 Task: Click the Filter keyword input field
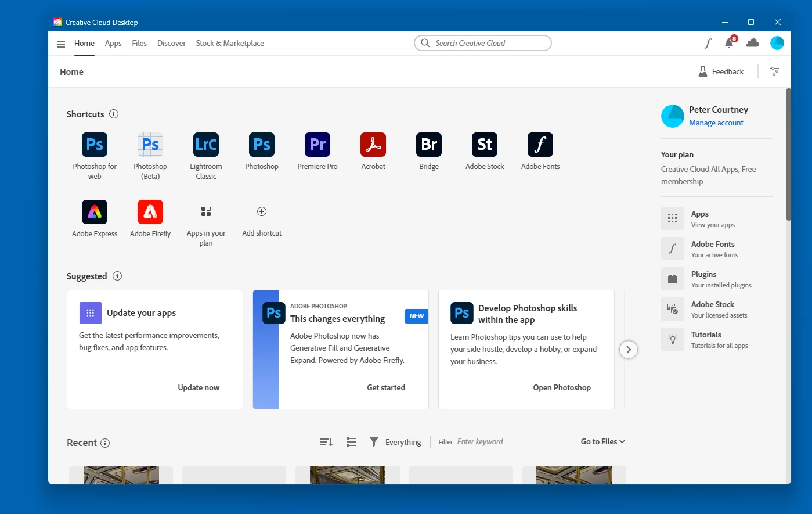pyautogui.click(x=511, y=442)
